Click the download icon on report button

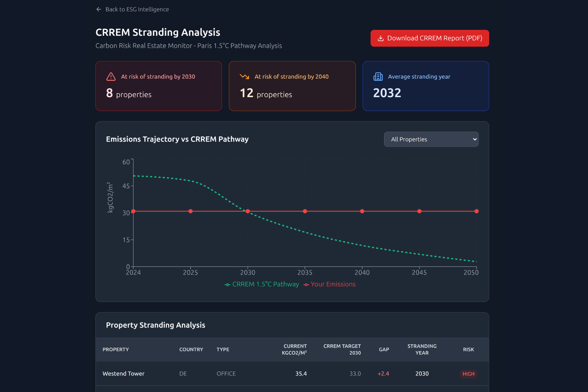[x=380, y=38]
